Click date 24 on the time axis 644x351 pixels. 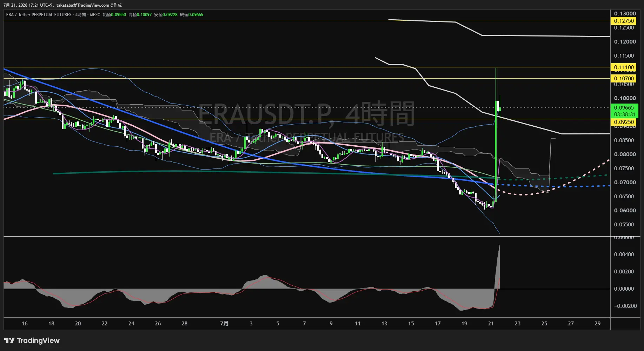(x=131, y=324)
